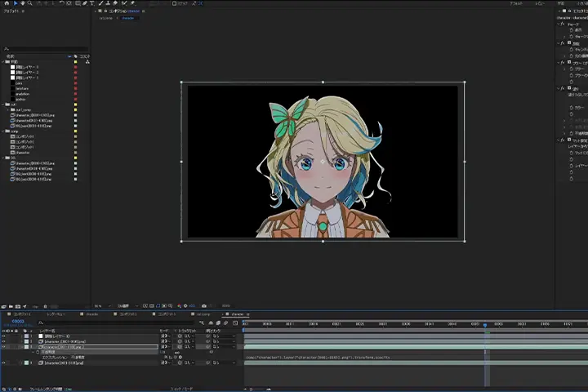
Task: Toggle second effect fx switch in effect controls
Action: click(x=562, y=43)
